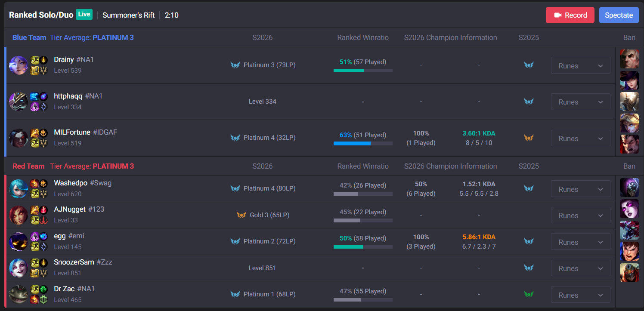Click Dr Zac's champion portrait
This screenshot has height=311, width=644.
click(19, 295)
